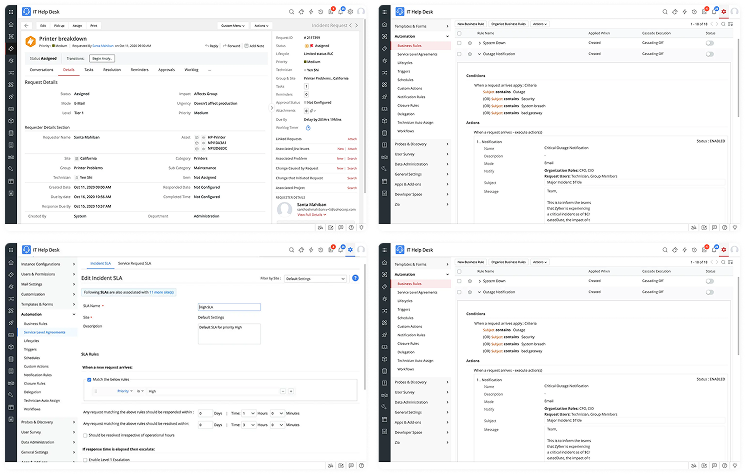Screen dimensions: 745x474
Task: Click the blue help icon beside Filter by Site
Action: (x=357, y=276)
